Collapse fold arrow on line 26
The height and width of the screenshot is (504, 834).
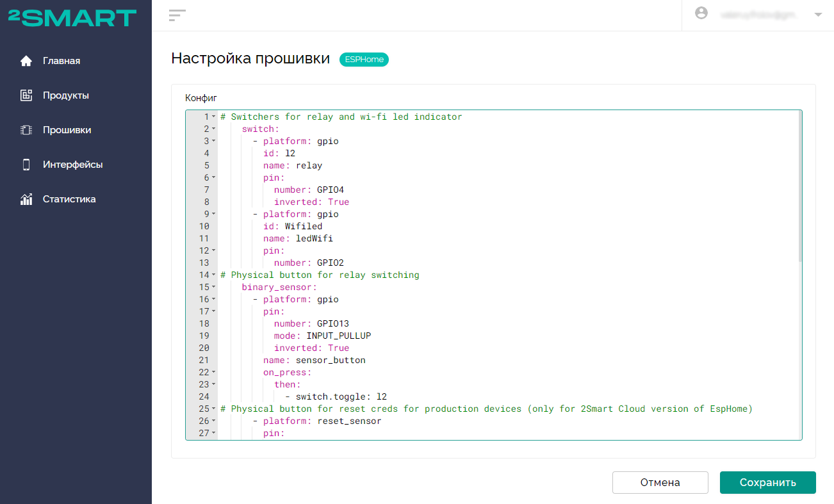[x=214, y=421]
